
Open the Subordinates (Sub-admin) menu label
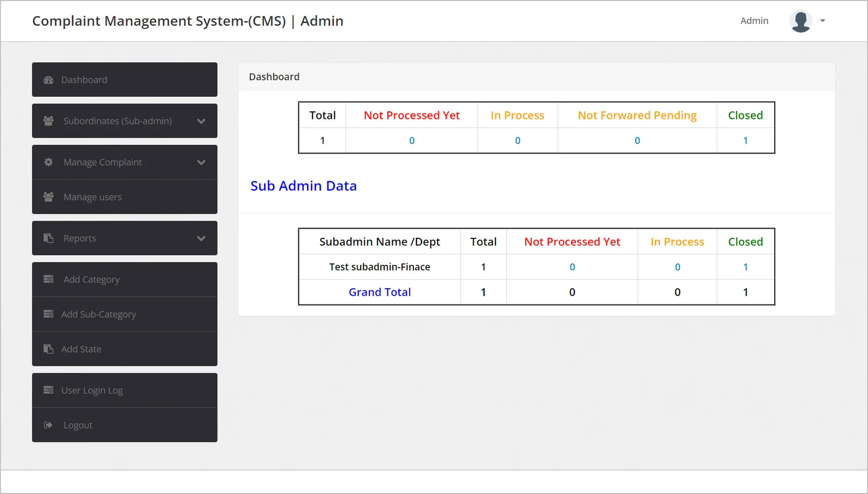[117, 121]
